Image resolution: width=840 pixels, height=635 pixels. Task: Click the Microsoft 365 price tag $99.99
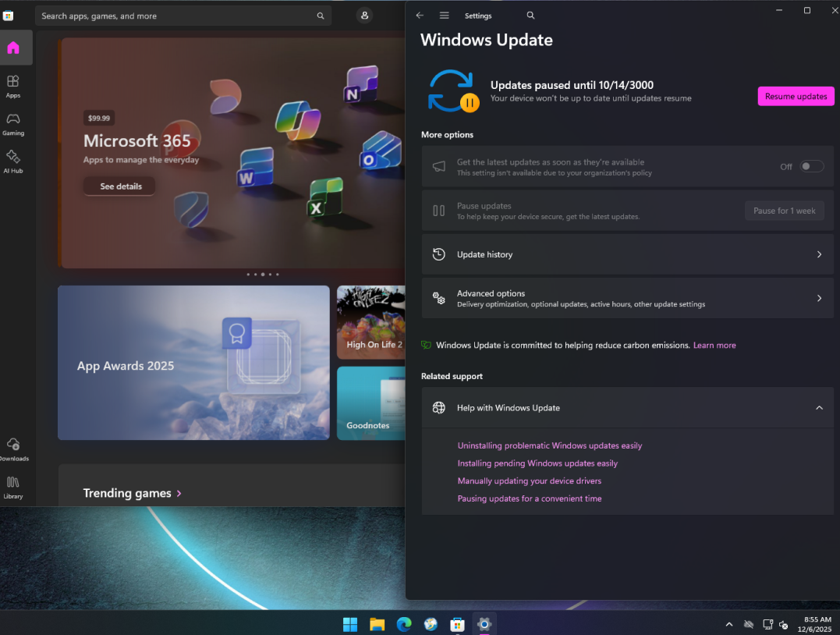pyautogui.click(x=98, y=118)
